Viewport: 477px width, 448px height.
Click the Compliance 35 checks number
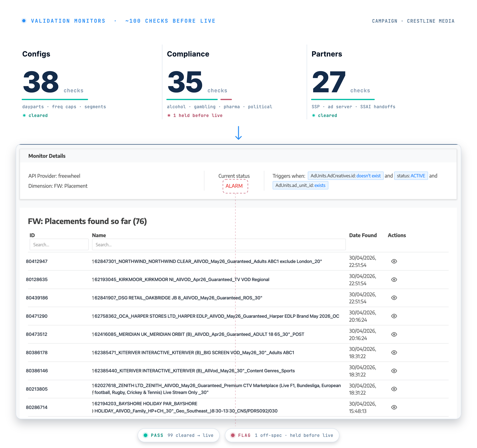[x=185, y=82]
